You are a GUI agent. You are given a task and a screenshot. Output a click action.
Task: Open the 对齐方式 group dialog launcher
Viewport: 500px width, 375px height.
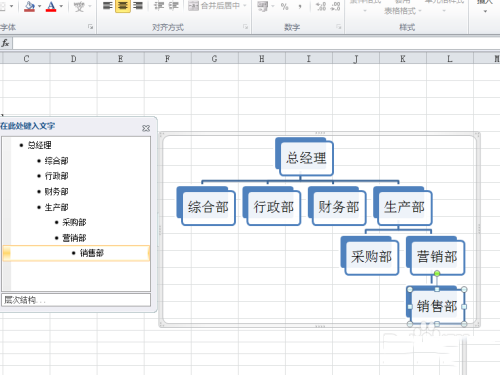(x=246, y=27)
